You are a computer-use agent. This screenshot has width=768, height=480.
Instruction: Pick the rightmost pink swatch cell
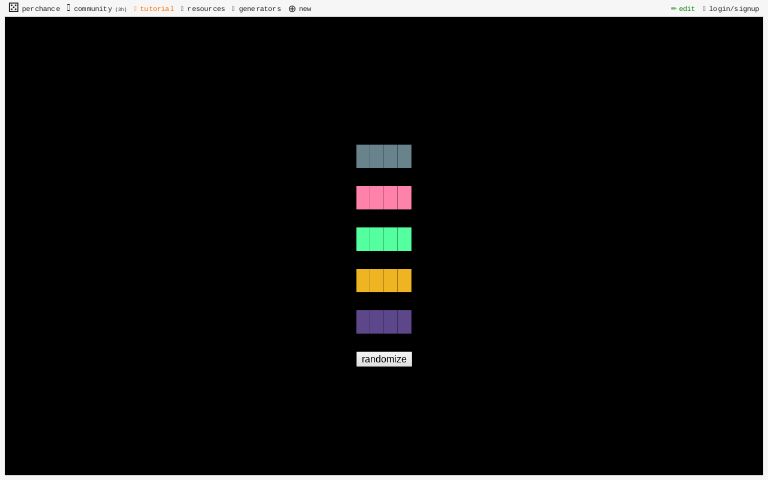pos(404,198)
